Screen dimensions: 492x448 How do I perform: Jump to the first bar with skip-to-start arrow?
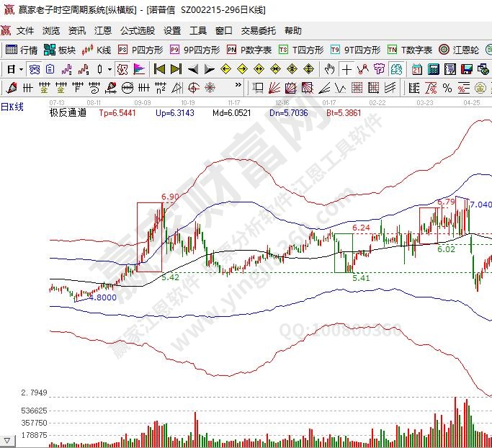(159, 70)
